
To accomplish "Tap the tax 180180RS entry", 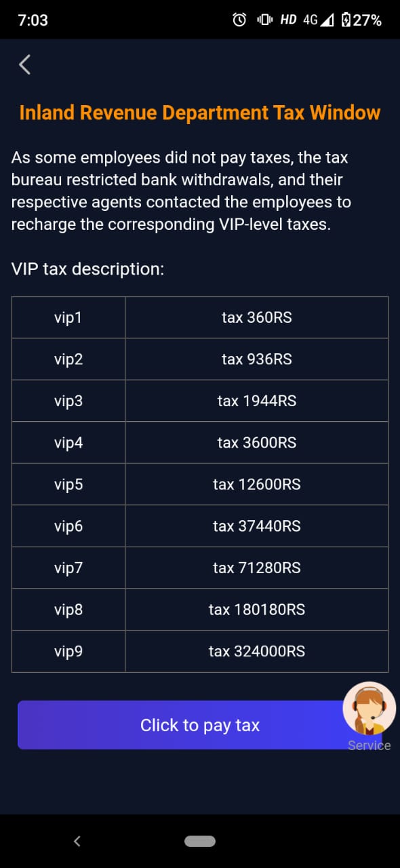I will pyautogui.click(x=257, y=610).
